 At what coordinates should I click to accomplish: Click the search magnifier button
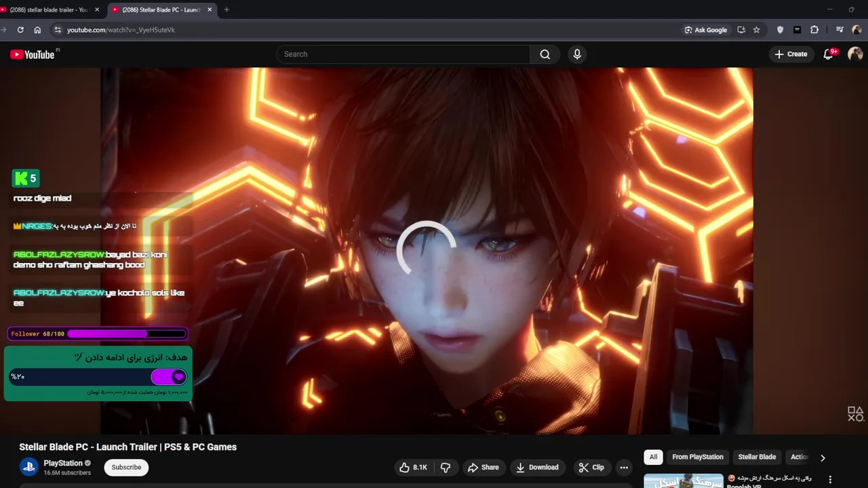click(545, 54)
